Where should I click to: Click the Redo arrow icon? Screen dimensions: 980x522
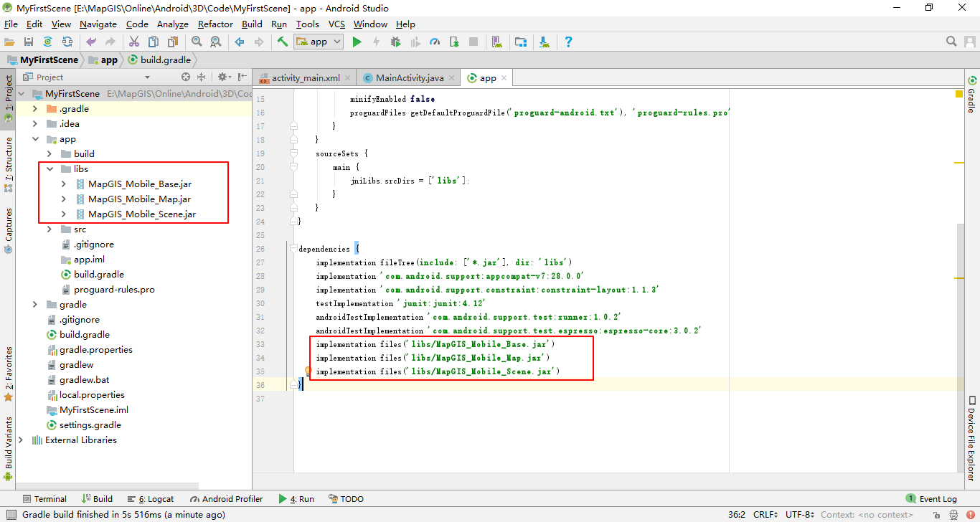tap(110, 42)
